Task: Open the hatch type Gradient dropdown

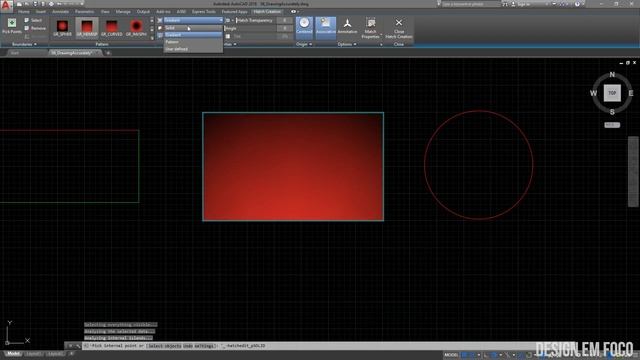Action: pos(193,20)
